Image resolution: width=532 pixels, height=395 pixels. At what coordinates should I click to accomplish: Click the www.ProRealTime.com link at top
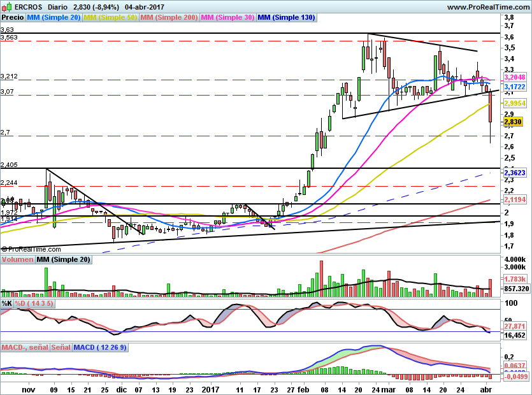488,7
